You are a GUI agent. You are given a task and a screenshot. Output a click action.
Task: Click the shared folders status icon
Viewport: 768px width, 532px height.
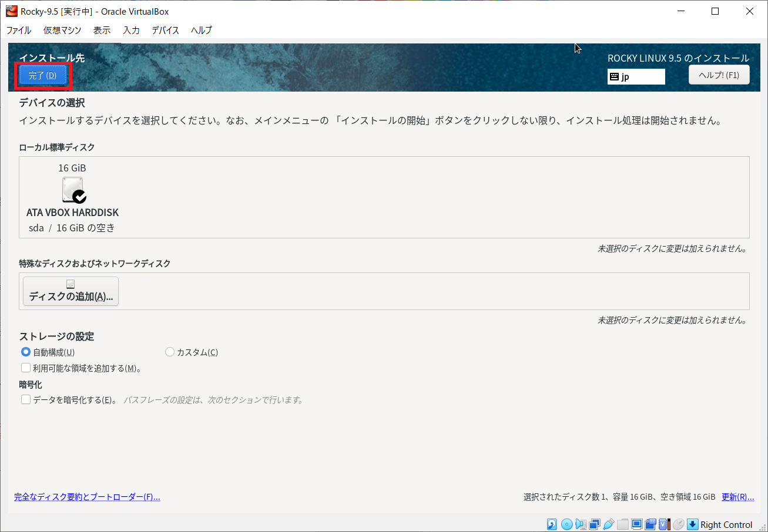point(623,524)
